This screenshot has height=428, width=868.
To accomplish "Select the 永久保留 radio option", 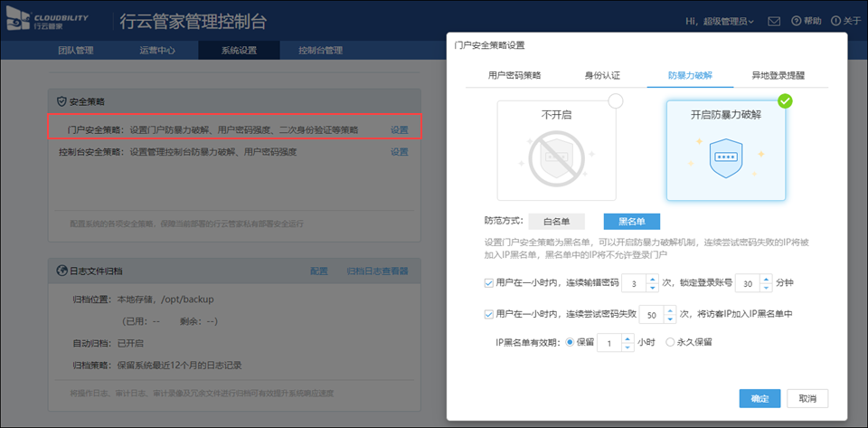I will [670, 343].
